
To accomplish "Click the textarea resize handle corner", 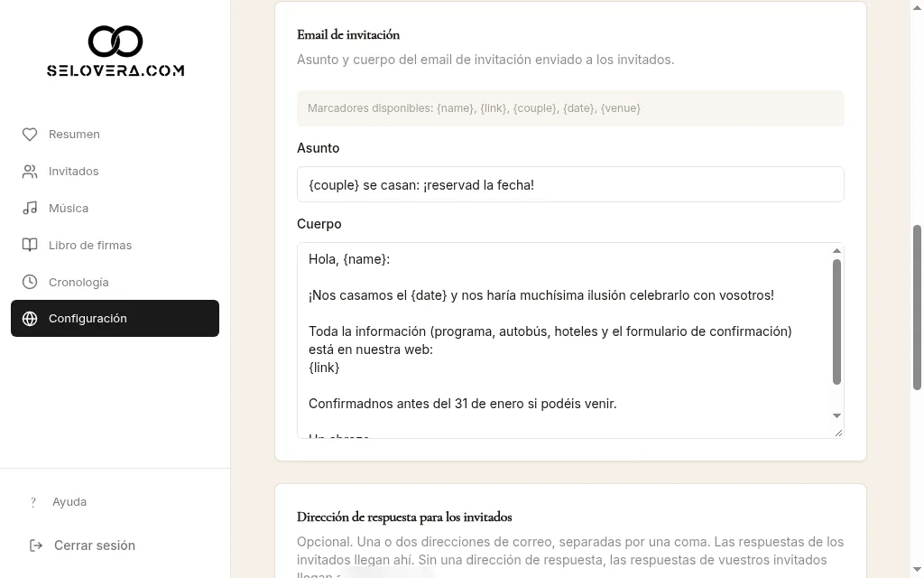I will click(838, 433).
